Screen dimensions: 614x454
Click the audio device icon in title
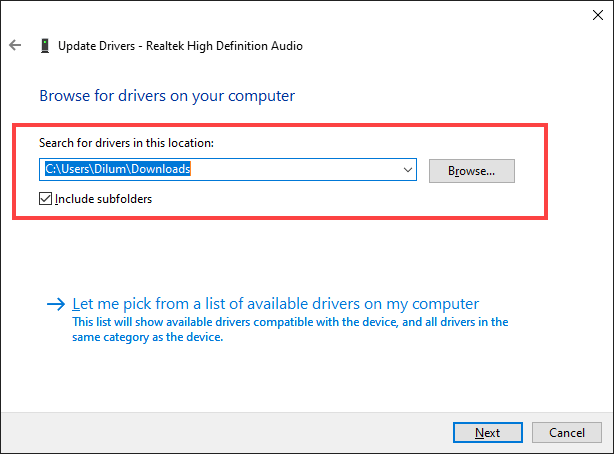pos(45,45)
